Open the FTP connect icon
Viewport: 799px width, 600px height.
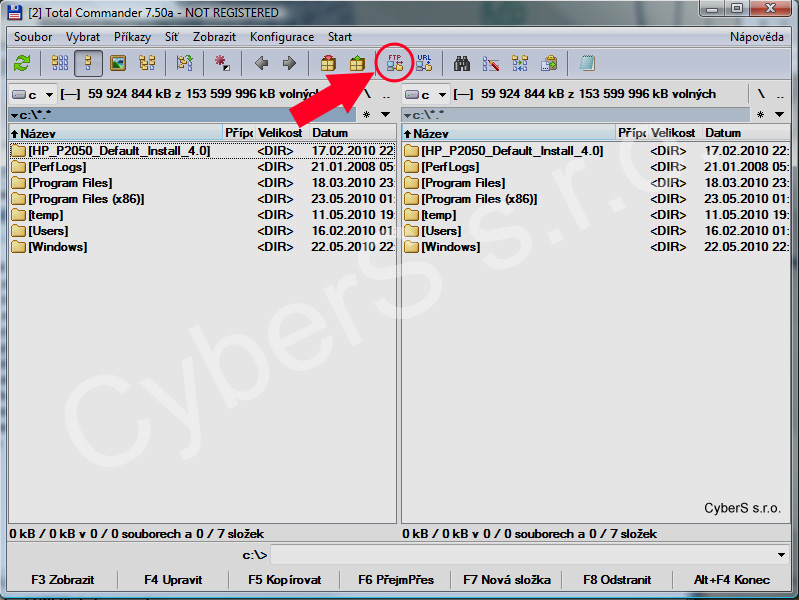tap(394, 63)
